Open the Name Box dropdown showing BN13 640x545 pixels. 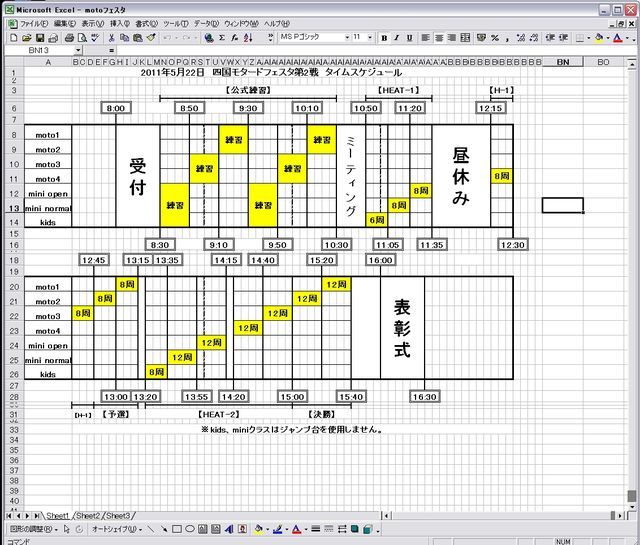79,49
